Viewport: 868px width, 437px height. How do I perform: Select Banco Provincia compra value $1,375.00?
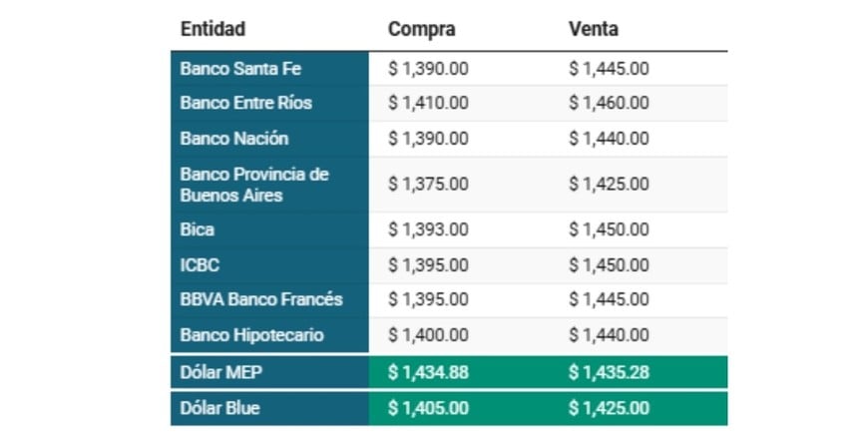tap(428, 185)
